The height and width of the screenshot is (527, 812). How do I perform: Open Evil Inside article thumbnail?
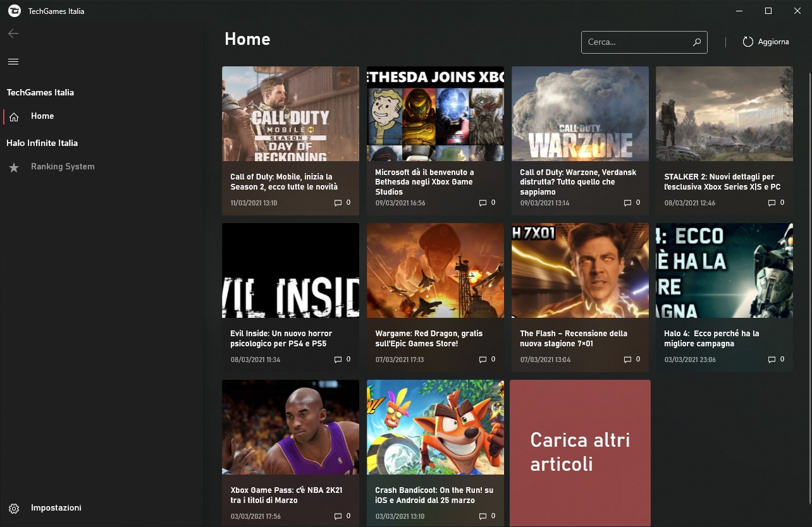click(290, 270)
